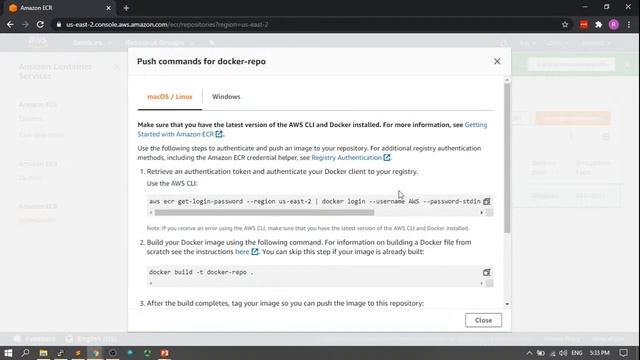
Task: Copy the docker build command
Action: (x=487, y=272)
